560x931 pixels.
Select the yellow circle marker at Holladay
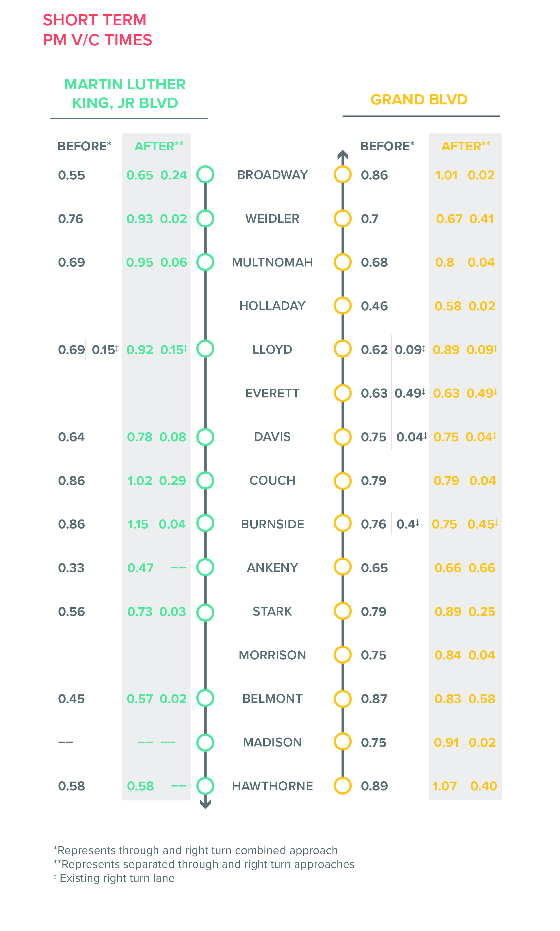(x=343, y=305)
